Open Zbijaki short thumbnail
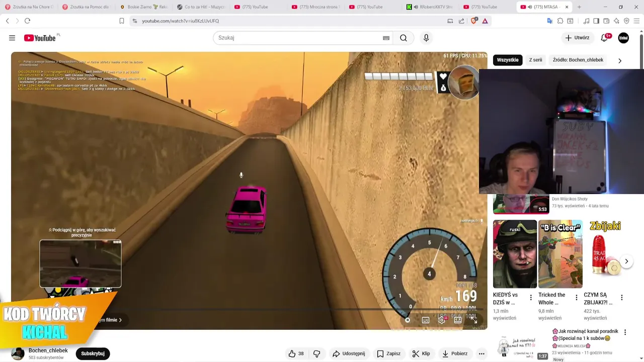The height and width of the screenshot is (362, 644). click(x=606, y=254)
